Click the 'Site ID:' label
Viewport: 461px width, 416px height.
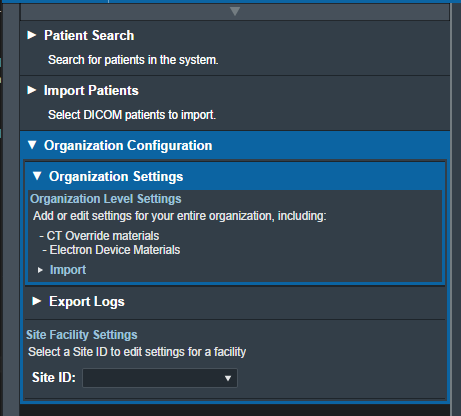[54, 378]
